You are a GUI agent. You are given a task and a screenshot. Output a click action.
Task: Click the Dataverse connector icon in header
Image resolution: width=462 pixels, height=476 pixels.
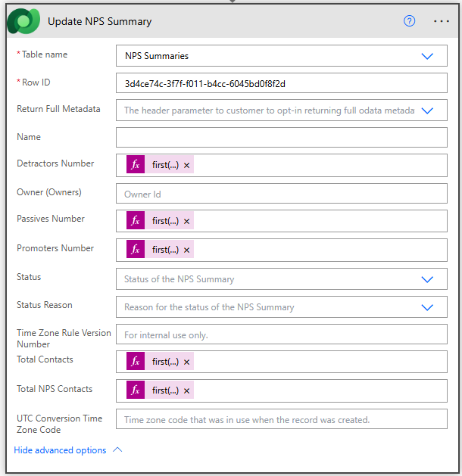(x=23, y=22)
